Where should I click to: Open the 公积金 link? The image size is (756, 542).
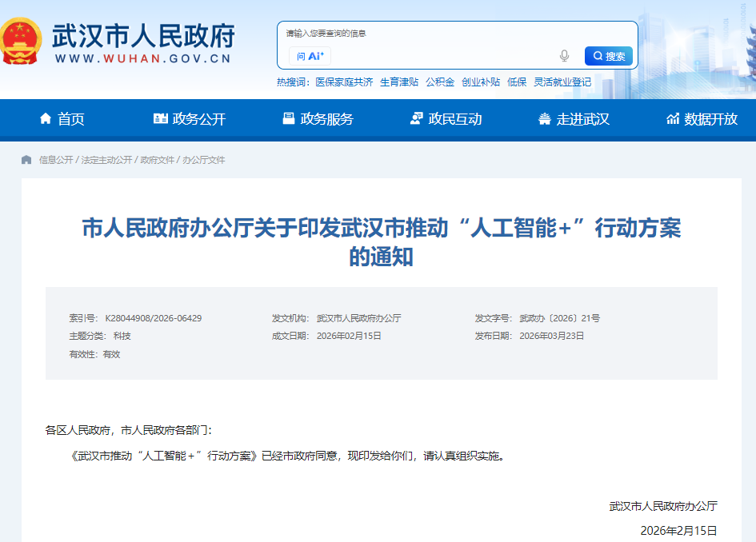coord(440,82)
